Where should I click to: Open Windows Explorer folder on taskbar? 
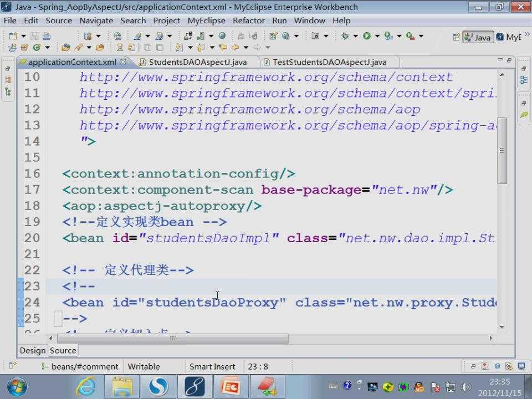pos(122,386)
